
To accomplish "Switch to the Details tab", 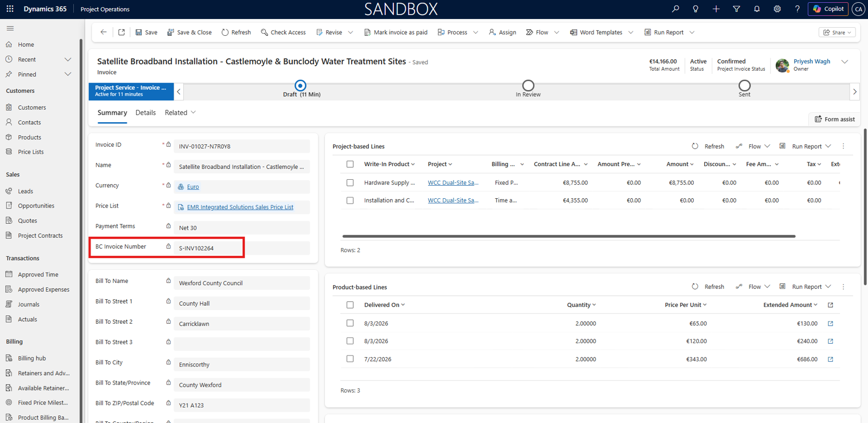I will click(145, 112).
